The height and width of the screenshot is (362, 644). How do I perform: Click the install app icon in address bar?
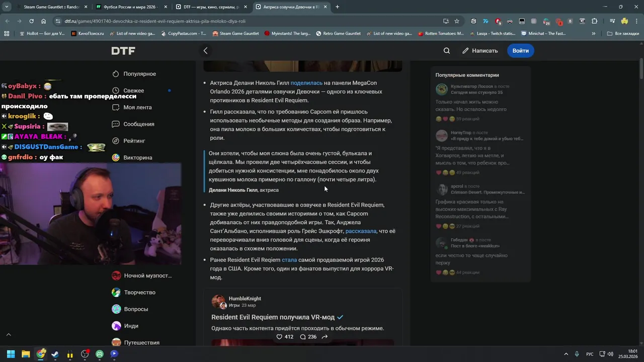coord(446,21)
